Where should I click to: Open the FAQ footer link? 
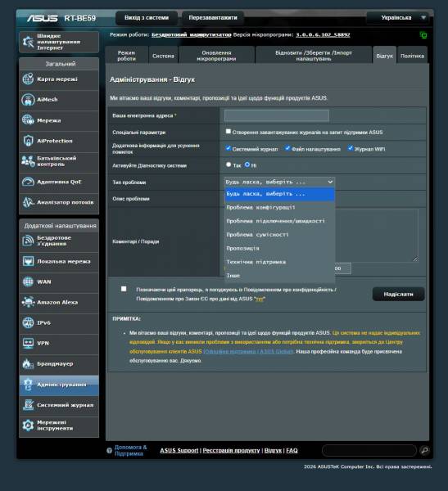point(292,450)
